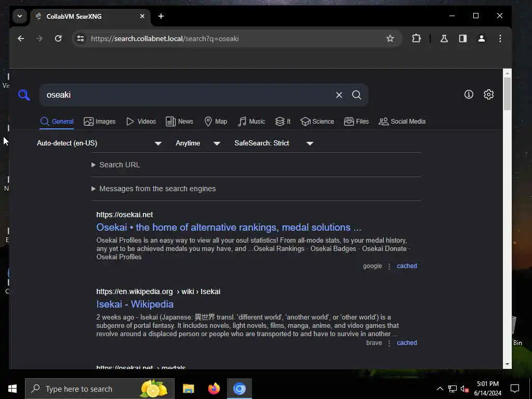
Task: Clear the oseaki search query
Action: pos(339,95)
